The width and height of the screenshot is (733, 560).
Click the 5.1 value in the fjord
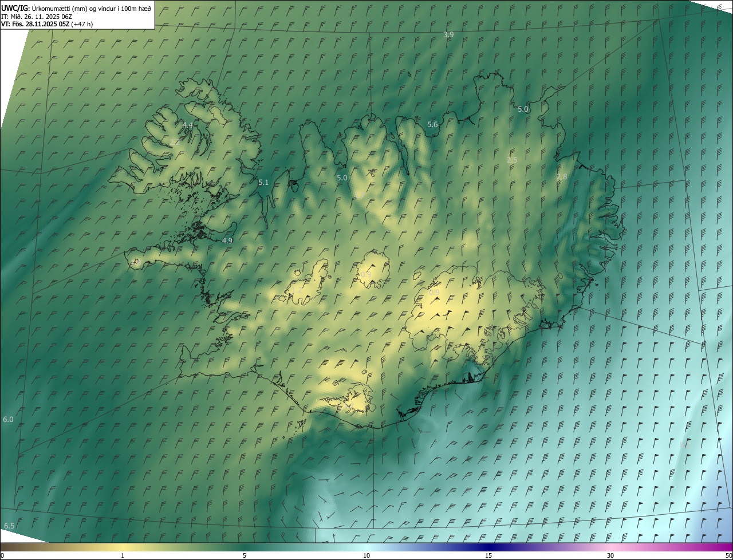coord(263,183)
